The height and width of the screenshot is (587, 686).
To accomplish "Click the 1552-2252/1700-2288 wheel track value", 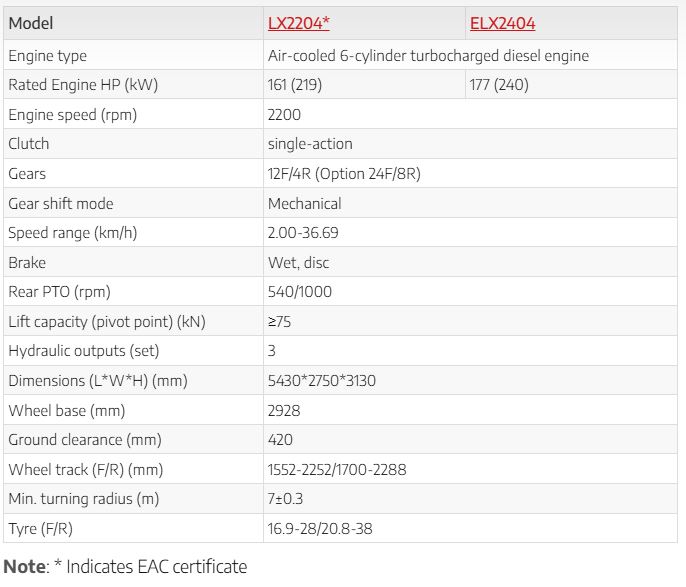I will pos(337,469).
